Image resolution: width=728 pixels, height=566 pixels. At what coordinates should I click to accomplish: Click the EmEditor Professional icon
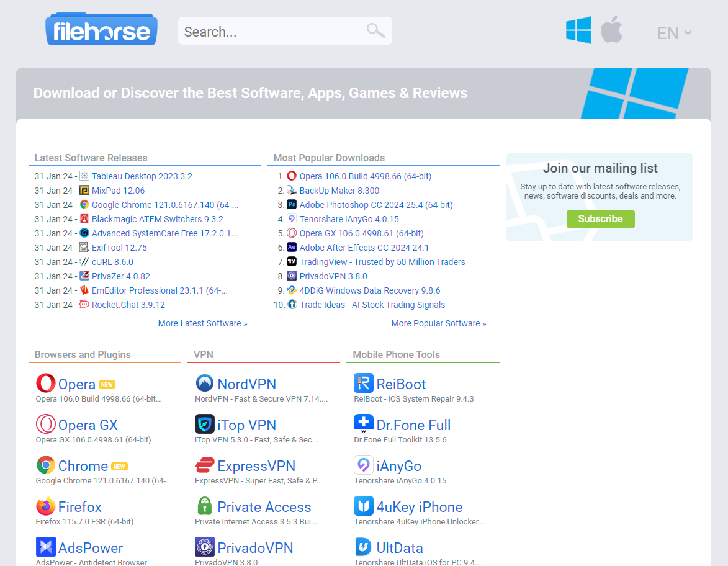coord(84,290)
